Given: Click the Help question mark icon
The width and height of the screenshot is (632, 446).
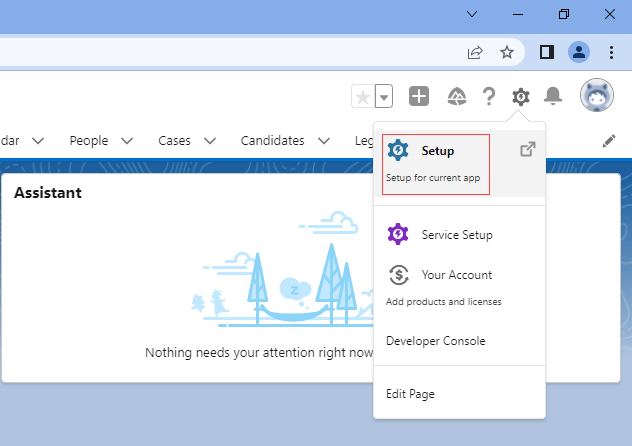Looking at the screenshot, I should 488,96.
